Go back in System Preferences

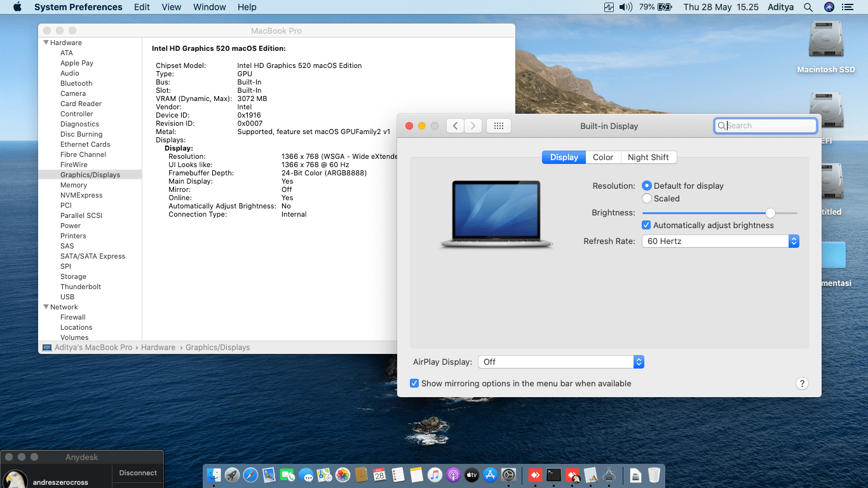pos(455,126)
